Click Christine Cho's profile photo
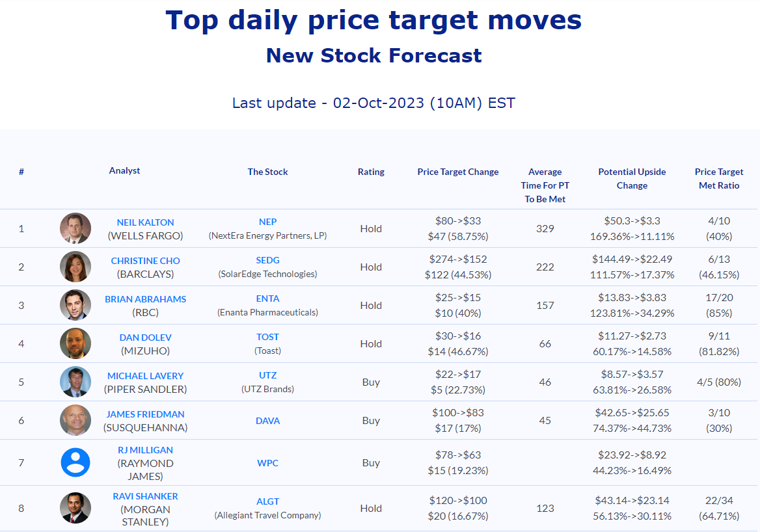The width and height of the screenshot is (760, 532). pos(75,267)
